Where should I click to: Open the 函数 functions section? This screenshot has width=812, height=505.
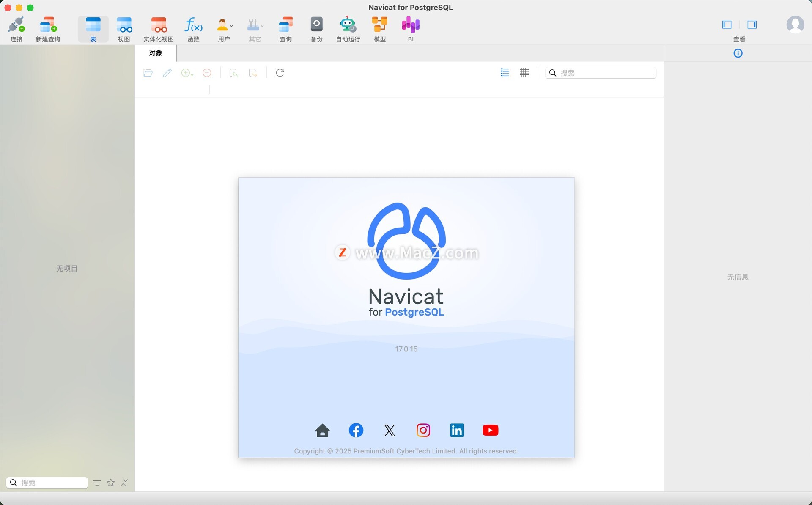193,29
